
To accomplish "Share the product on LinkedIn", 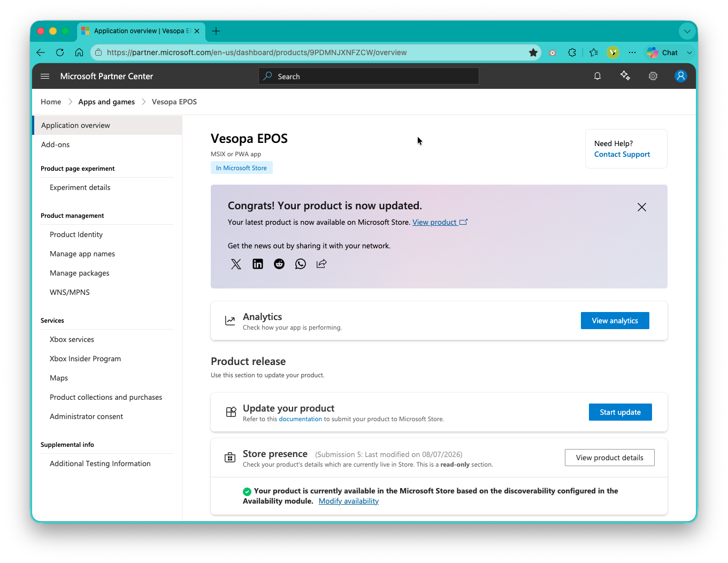I will pos(258,264).
